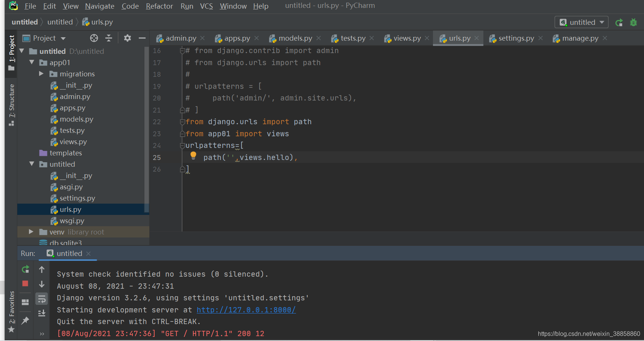
Task: Select models.py in the project tree
Action: pyautogui.click(x=76, y=119)
